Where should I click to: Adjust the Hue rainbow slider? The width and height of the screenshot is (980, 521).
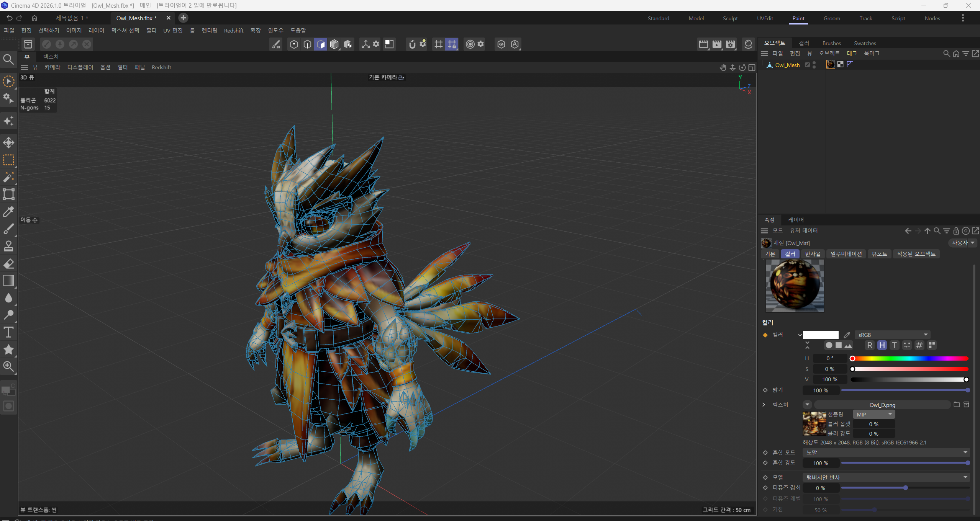[910, 359]
